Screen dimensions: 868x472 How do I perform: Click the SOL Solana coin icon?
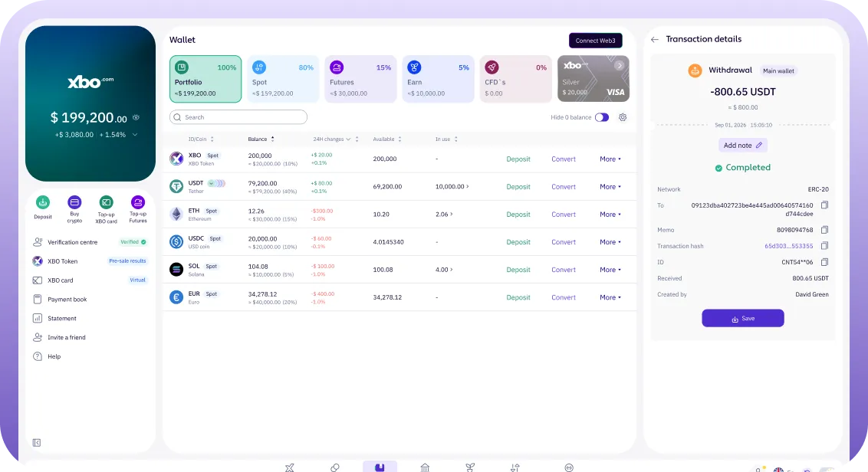point(176,270)
